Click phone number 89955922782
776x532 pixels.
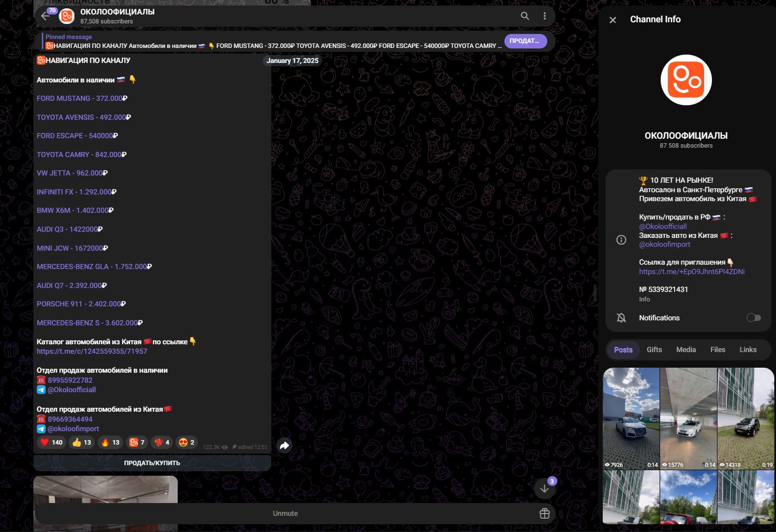(x=70, y=380)
